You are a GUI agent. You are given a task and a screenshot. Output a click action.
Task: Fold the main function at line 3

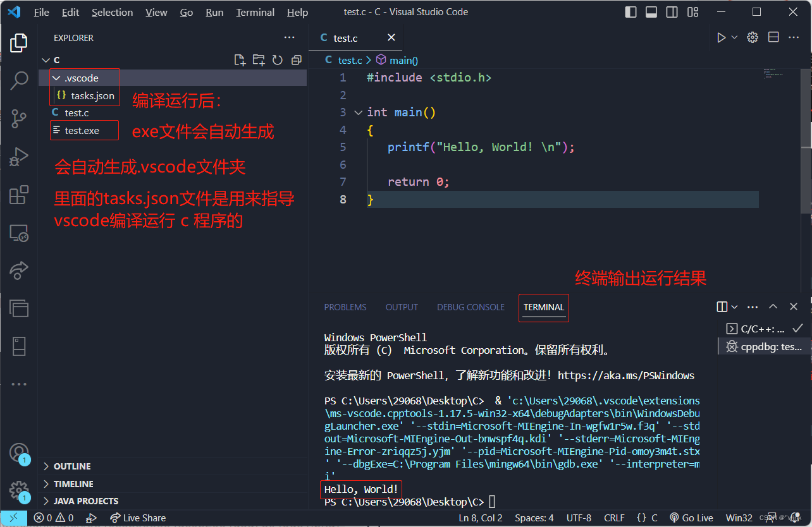(359, 112)
